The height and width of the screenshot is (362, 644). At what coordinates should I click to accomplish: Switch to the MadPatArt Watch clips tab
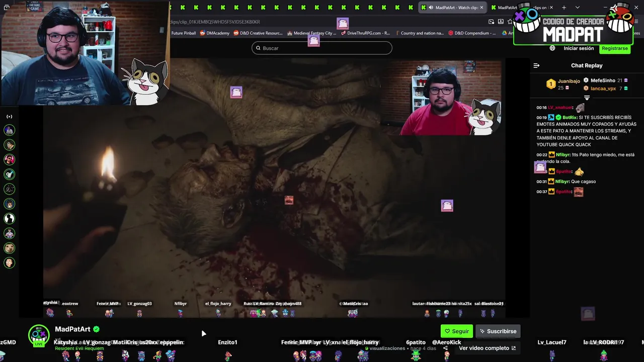point(452,8)
